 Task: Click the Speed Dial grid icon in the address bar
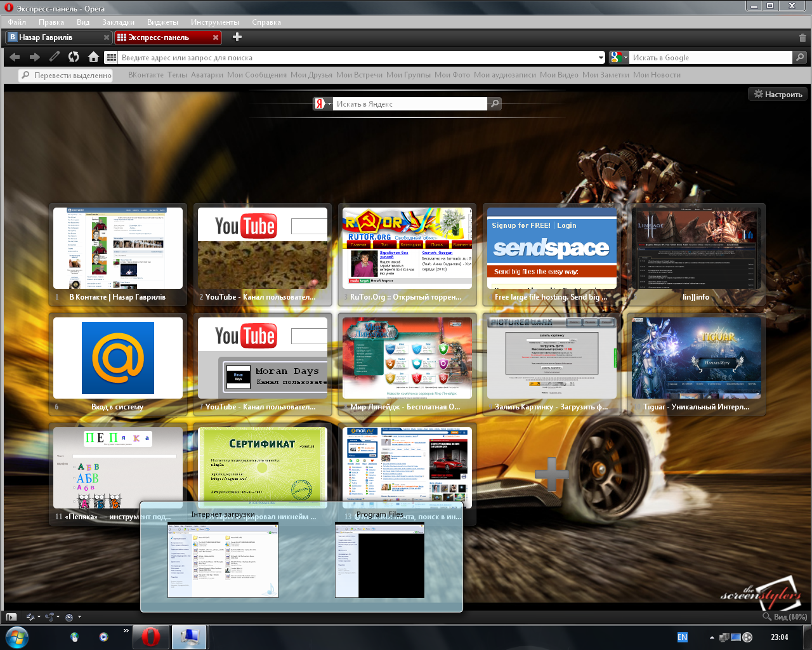tap(111, 57)
